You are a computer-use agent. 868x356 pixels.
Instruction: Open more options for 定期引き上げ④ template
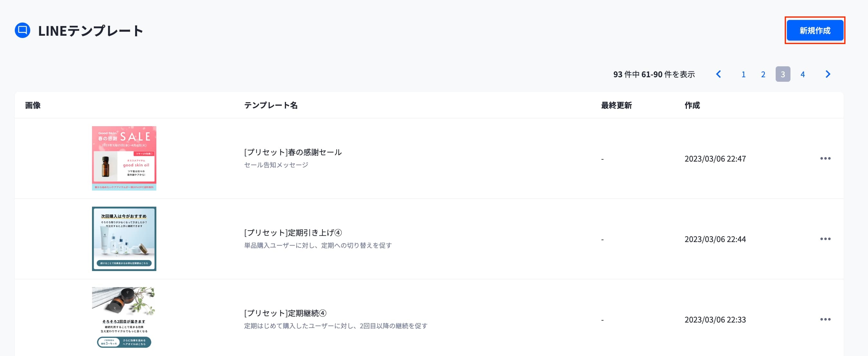point(825,239)
